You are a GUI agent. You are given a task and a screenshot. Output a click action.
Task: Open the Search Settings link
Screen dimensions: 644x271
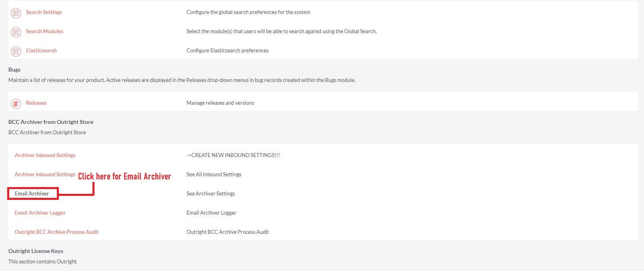(x=44, y=12)
